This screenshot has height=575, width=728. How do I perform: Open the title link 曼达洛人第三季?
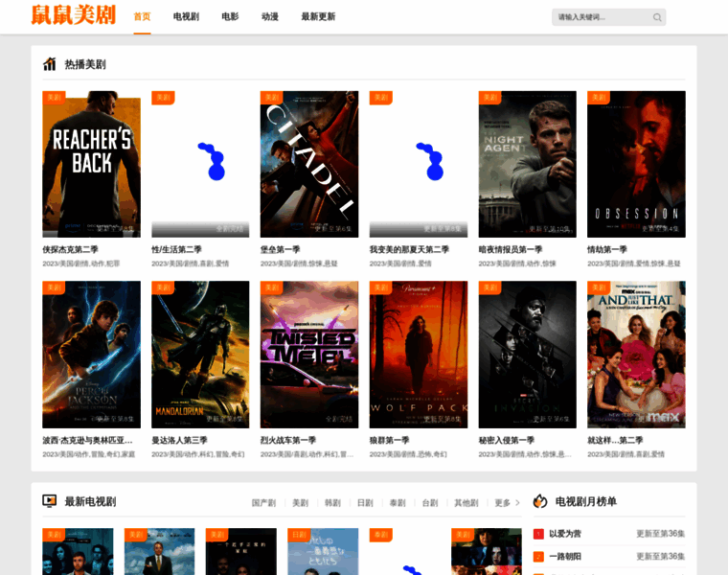[179, 440]
